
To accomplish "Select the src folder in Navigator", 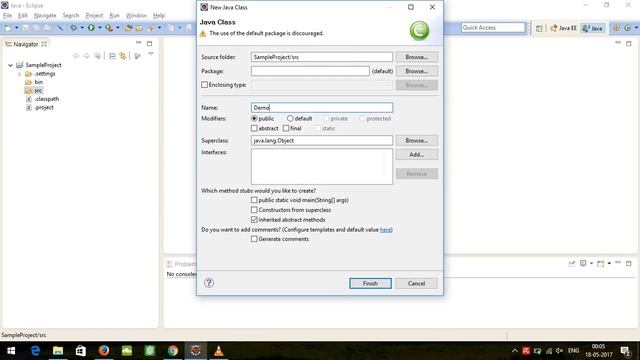I will pyautogui.click(x=38, y=91).
